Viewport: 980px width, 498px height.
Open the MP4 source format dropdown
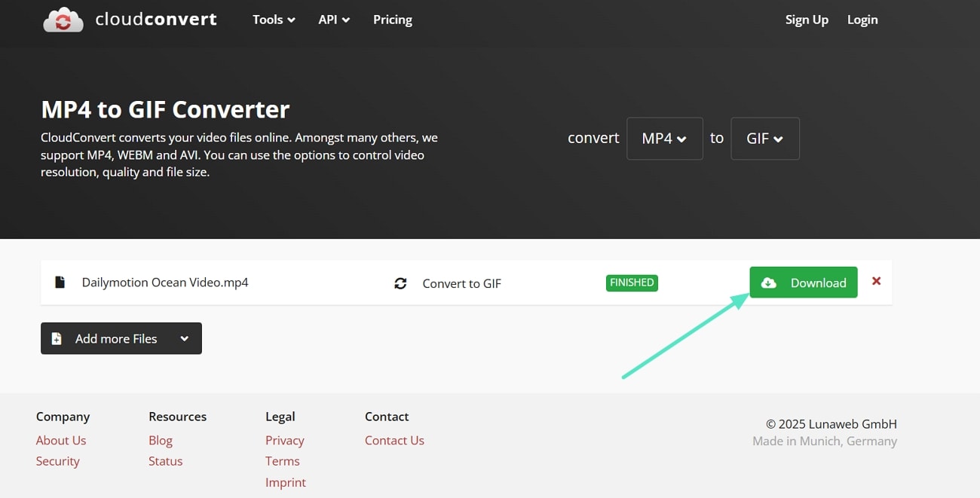[665, 139]
